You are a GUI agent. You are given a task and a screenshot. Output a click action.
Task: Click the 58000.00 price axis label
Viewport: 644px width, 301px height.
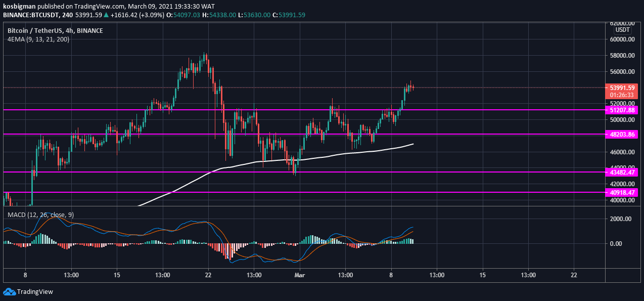[x=622, y=56]
